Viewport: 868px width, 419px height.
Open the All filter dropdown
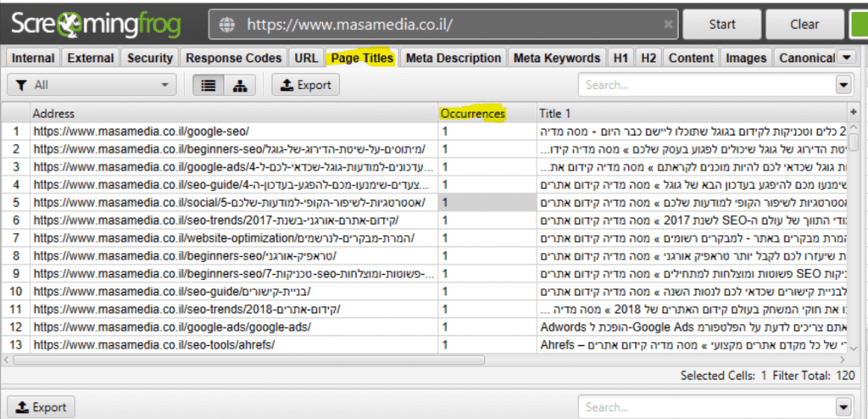[92, 85]
